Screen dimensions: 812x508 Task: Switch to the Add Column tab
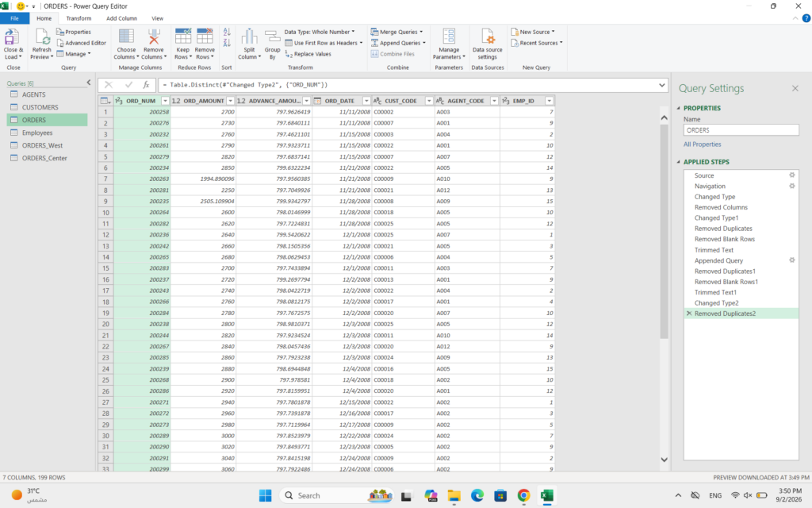point(121,18)
